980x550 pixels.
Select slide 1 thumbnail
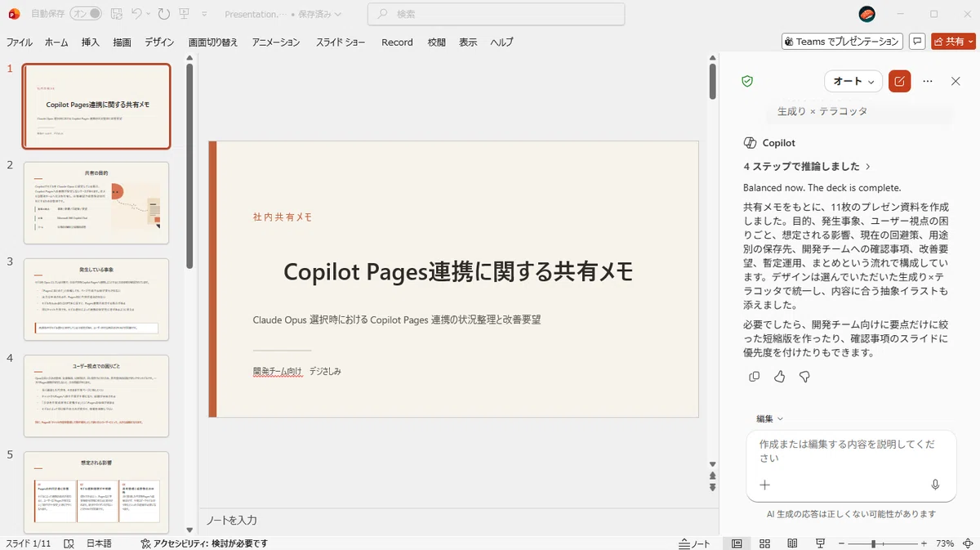pos(96,106)
